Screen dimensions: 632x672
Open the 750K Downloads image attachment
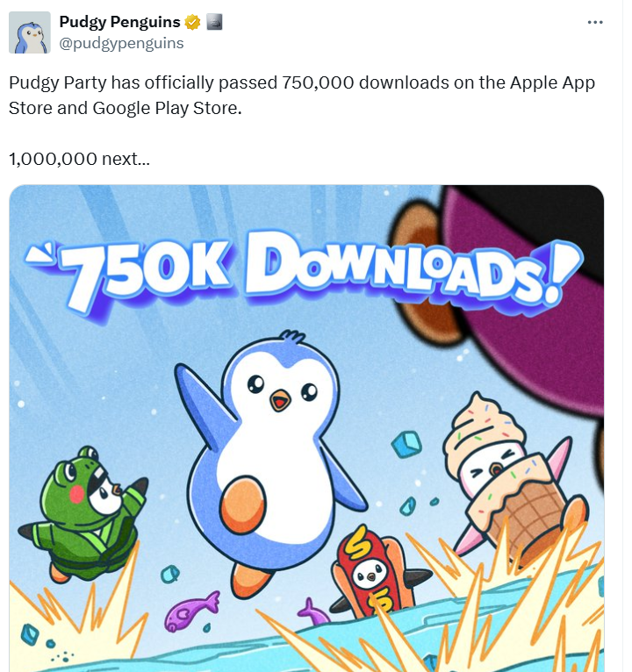point(306,428)
